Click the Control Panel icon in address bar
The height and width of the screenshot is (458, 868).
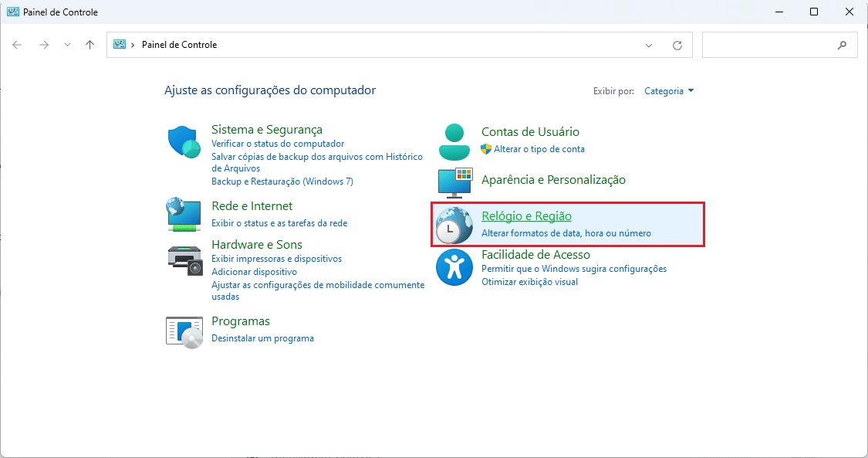(x=119, y=44)
